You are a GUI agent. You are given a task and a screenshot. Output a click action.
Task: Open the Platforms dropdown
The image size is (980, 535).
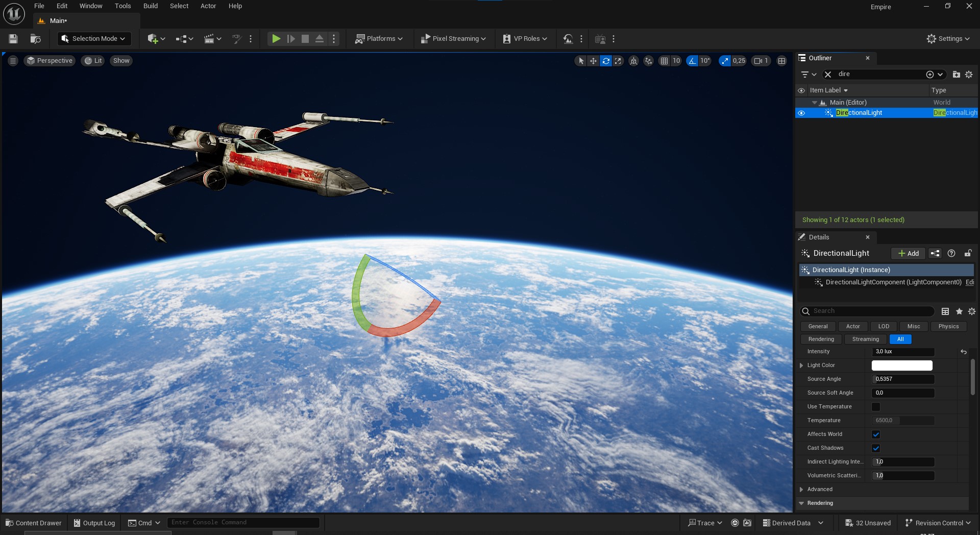tap(379, 39)
